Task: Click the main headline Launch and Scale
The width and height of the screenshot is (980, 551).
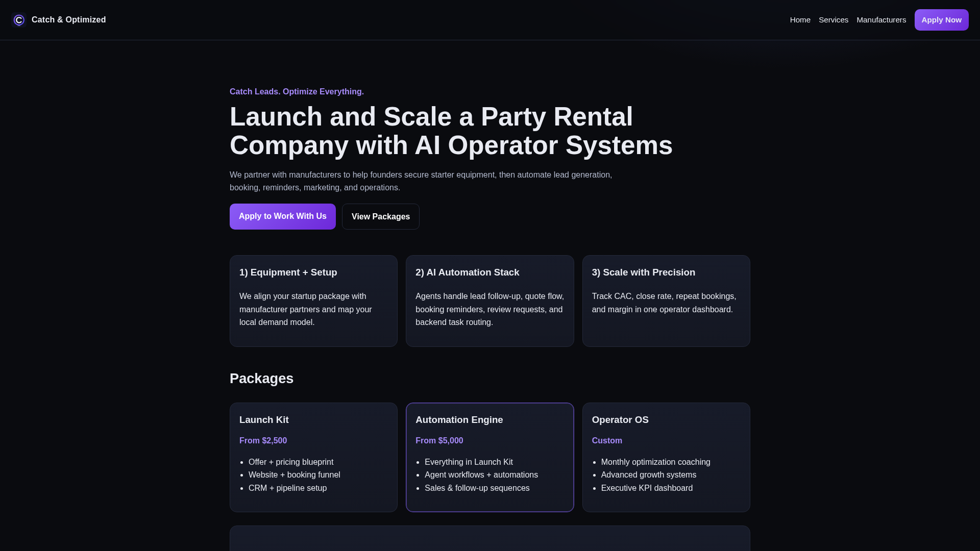Action: (x=451, y=131)
